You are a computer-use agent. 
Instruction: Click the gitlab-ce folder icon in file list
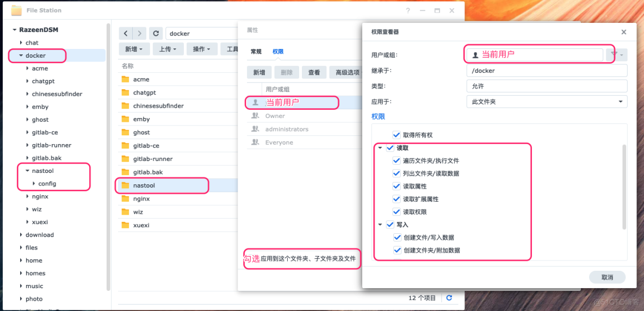[125, 146]
